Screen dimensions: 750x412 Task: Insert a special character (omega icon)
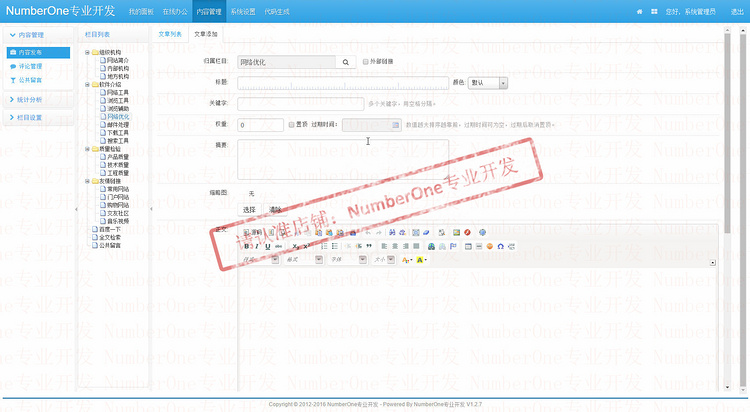point(500,246)
